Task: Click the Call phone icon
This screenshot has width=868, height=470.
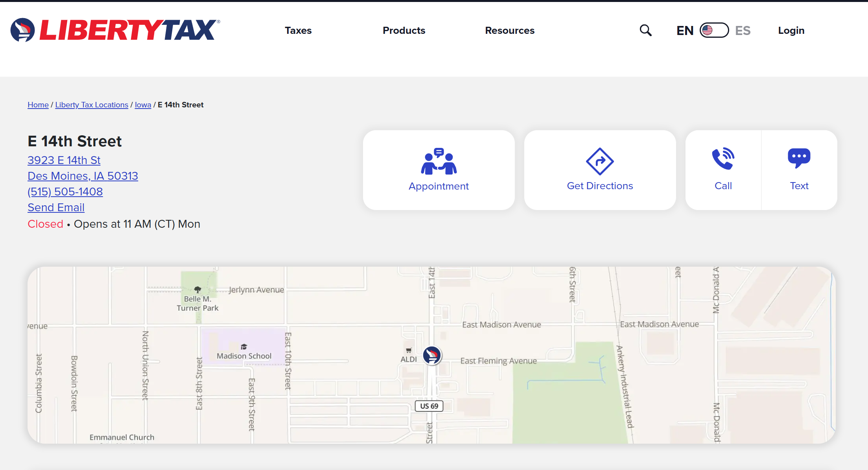Action: pyautogui.click(x=723, y=159)
